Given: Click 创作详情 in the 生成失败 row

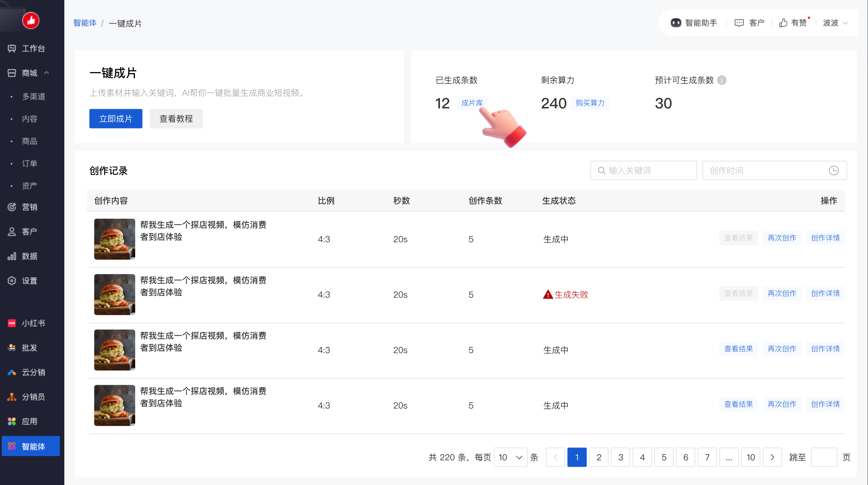Looking at the screenshot, I should tap(825, 293).
